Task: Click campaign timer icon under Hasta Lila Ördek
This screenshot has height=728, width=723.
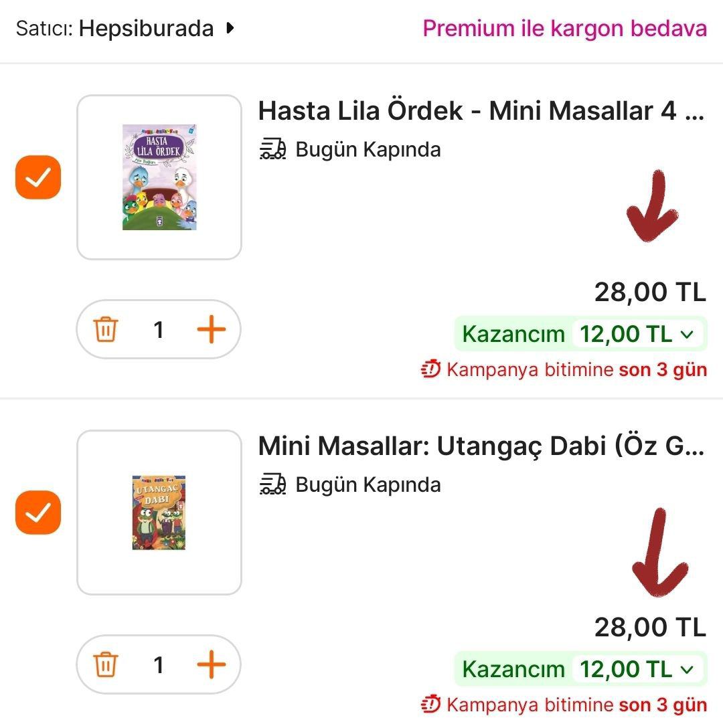Action: point(431,369)
